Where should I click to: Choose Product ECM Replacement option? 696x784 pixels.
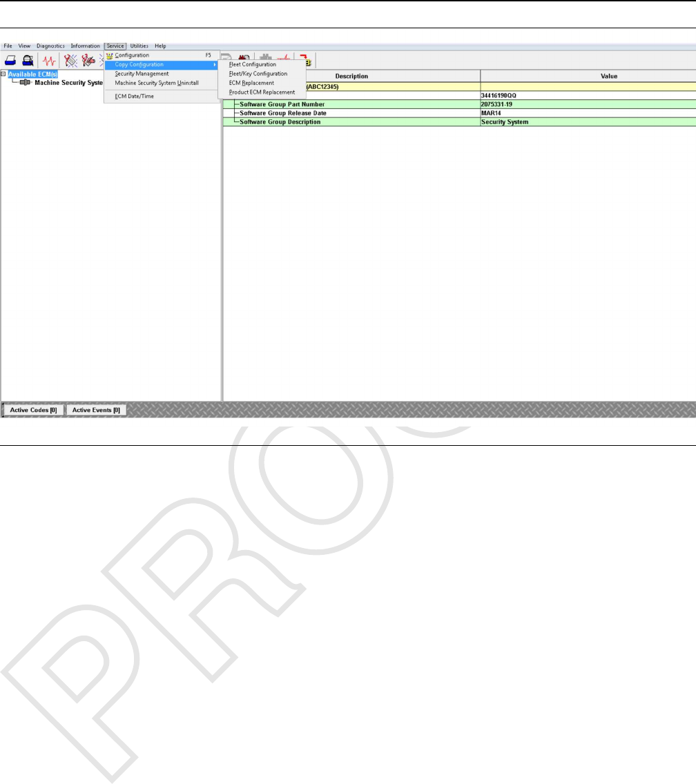[262, 92]
